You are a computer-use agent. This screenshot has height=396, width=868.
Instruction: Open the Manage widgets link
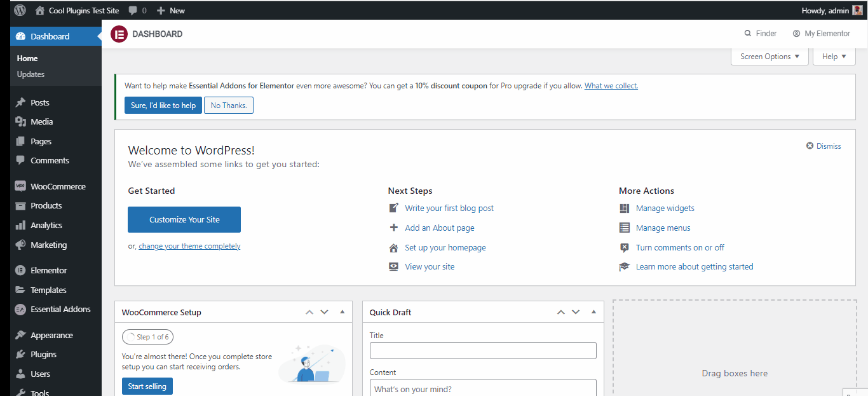pos(665,208)
